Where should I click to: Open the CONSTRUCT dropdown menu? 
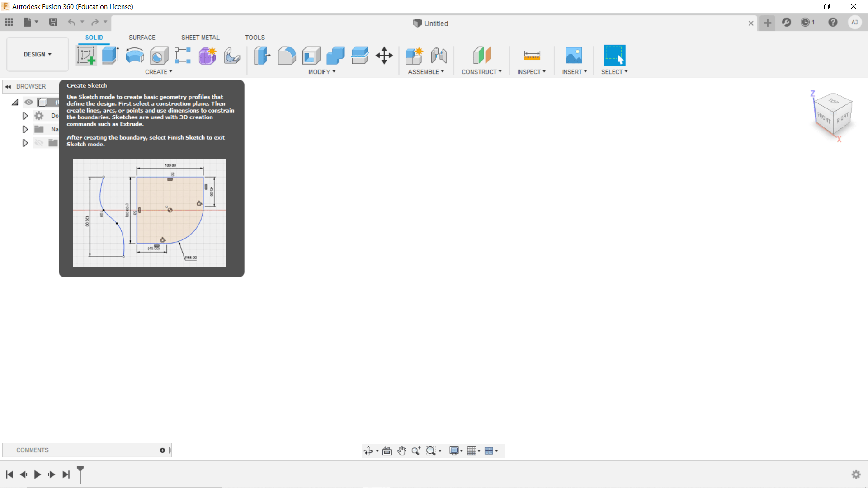pos(481,72)
